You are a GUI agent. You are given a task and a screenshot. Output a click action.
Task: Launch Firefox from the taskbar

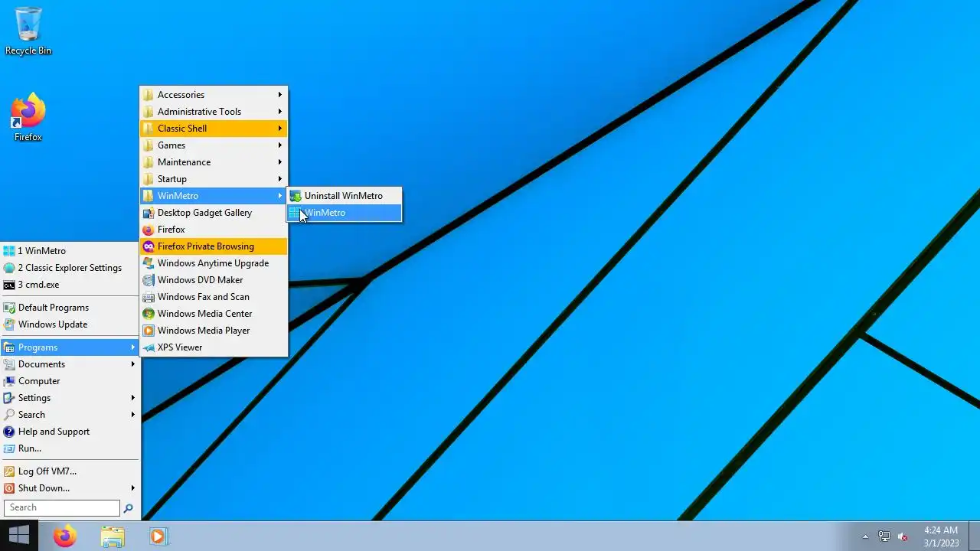pos(65,536)
